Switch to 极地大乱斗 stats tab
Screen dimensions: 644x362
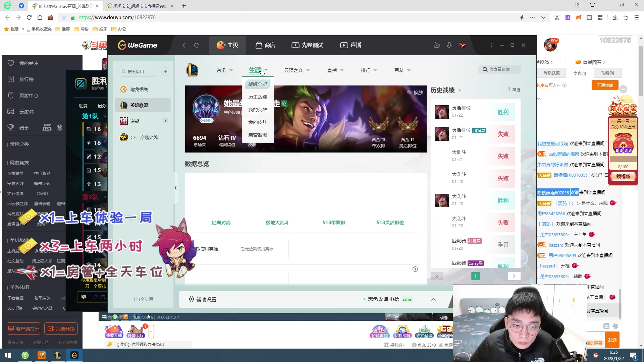277,223
